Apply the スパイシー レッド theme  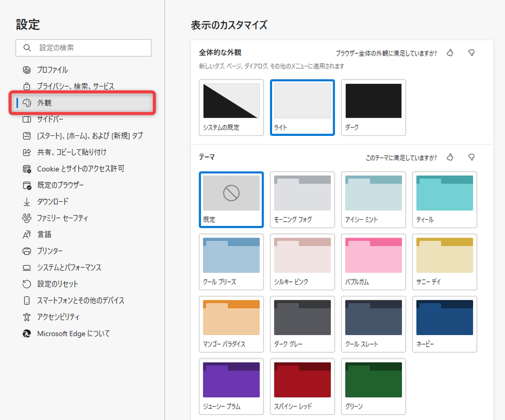point(302,386)
